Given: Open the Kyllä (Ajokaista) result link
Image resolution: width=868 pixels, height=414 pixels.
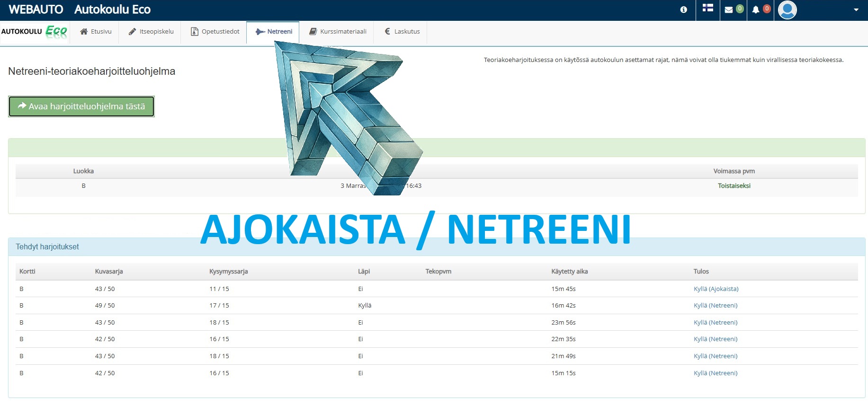Looking at the screenshot, I should click(x=716, y=289).
